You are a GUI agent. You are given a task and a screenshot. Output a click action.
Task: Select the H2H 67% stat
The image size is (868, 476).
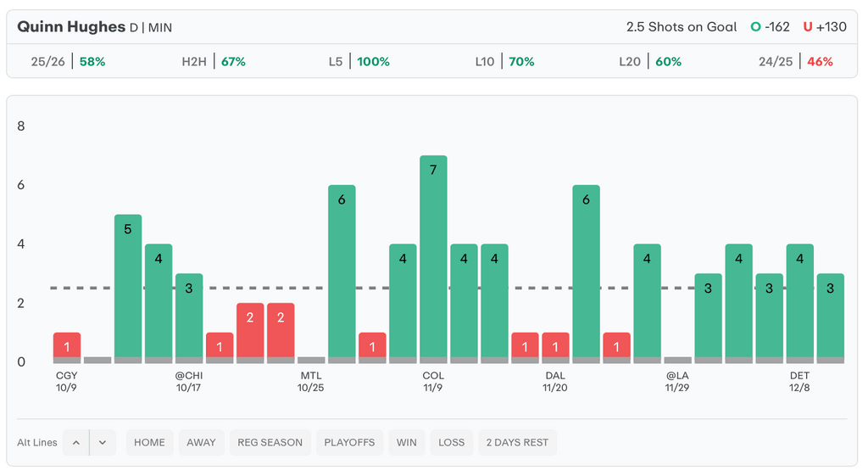pyautogui.click(x=214, y=62)
